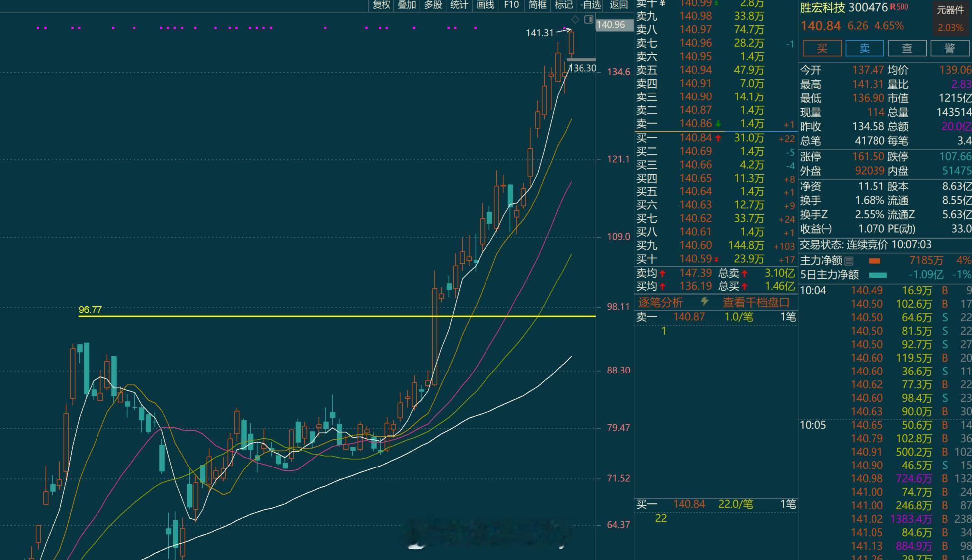972x560 pixels.
Task: Click the 换手Z 2.55% value
Action: pyautogui.click(x=870, y=215)
